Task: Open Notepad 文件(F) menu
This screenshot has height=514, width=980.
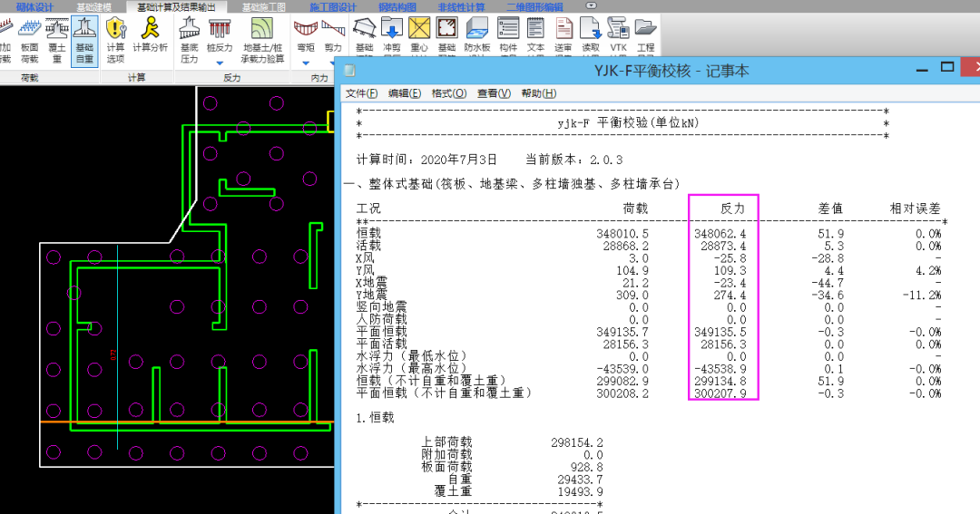Action: click(x=361, y=93)
